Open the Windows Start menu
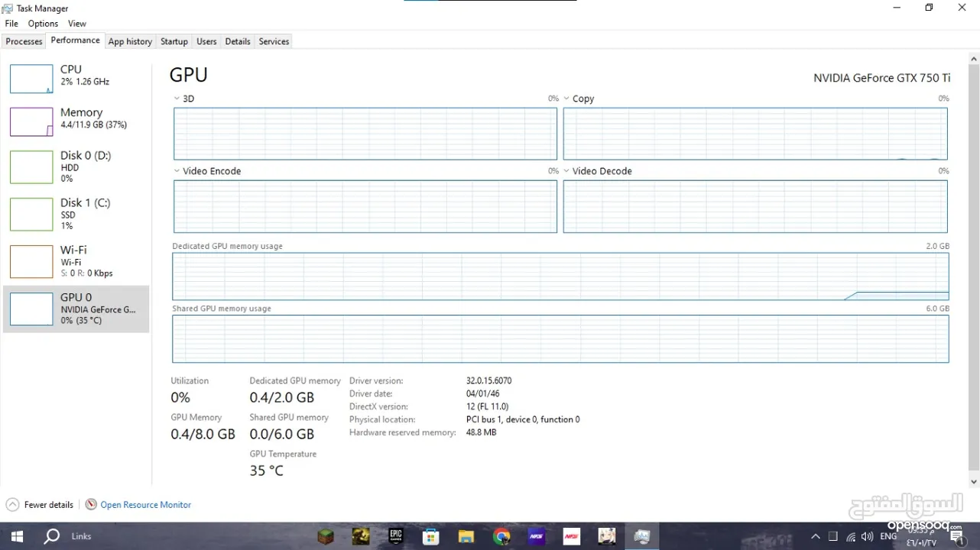This screenshot has height=550, width=980. click(16, 536)
